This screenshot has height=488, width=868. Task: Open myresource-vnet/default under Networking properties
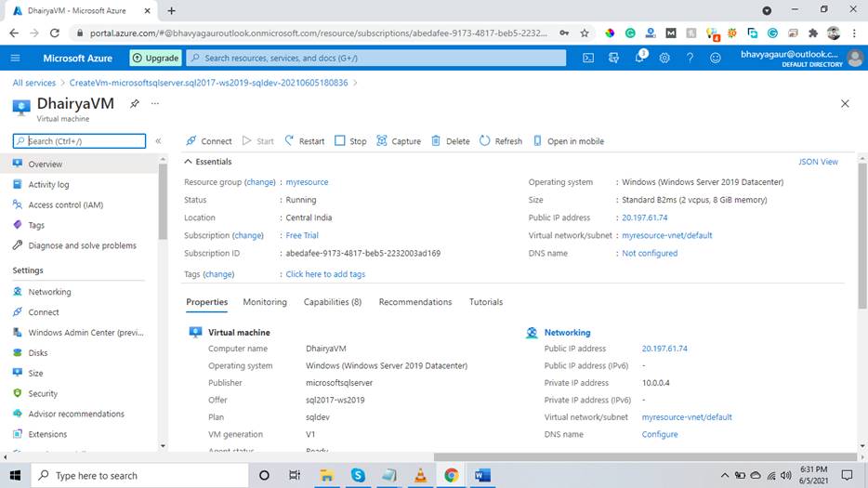point(687,417)
